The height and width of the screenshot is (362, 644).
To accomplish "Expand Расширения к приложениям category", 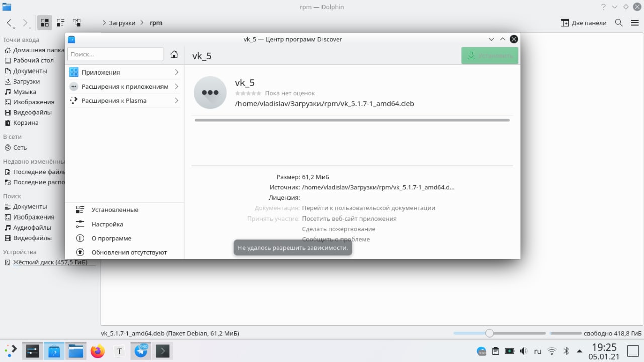I will point(124,87).
